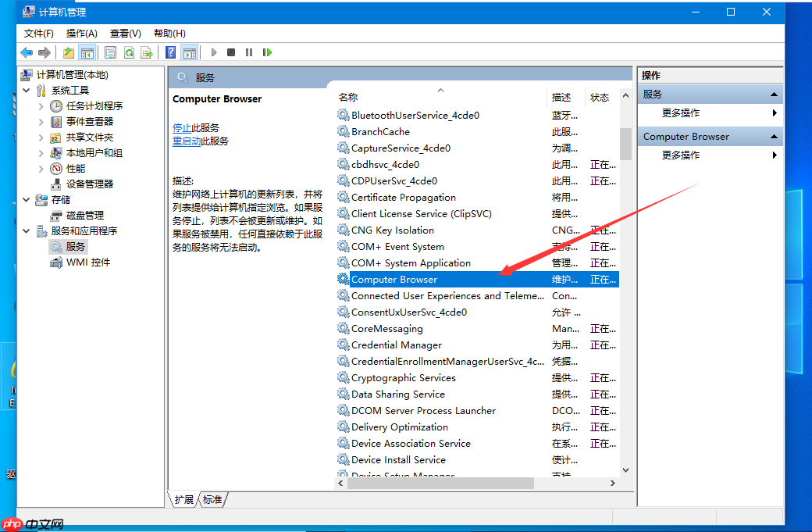The width and height of the screenshot is (812, 532).
Task: Toggle the action pane visibility
Action: coord(189,52)
